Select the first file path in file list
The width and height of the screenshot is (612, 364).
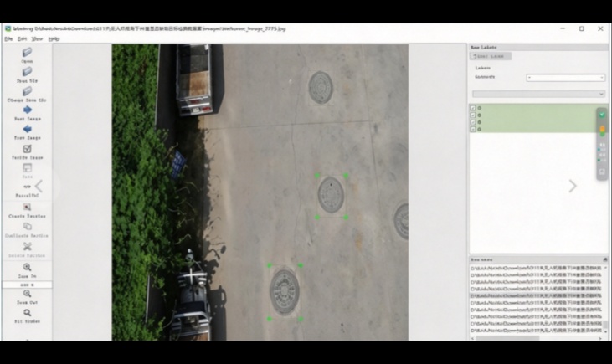tap(536, 269)
